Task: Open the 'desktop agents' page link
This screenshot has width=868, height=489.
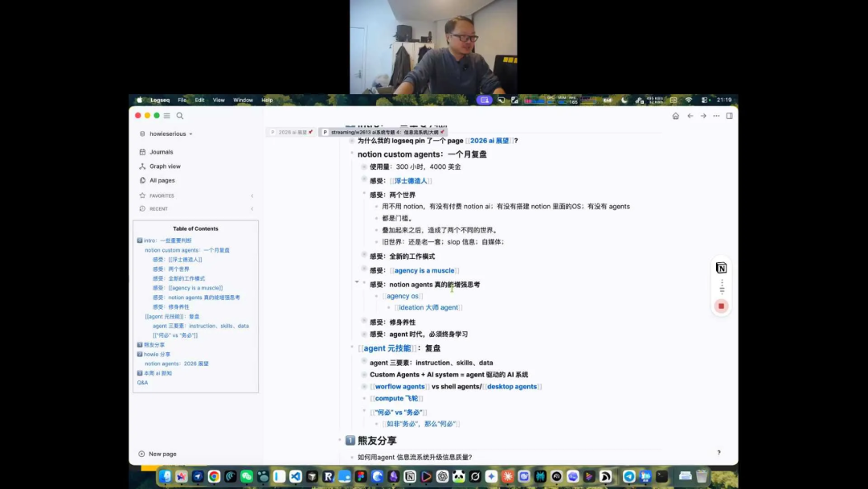Action: [511, 387]
